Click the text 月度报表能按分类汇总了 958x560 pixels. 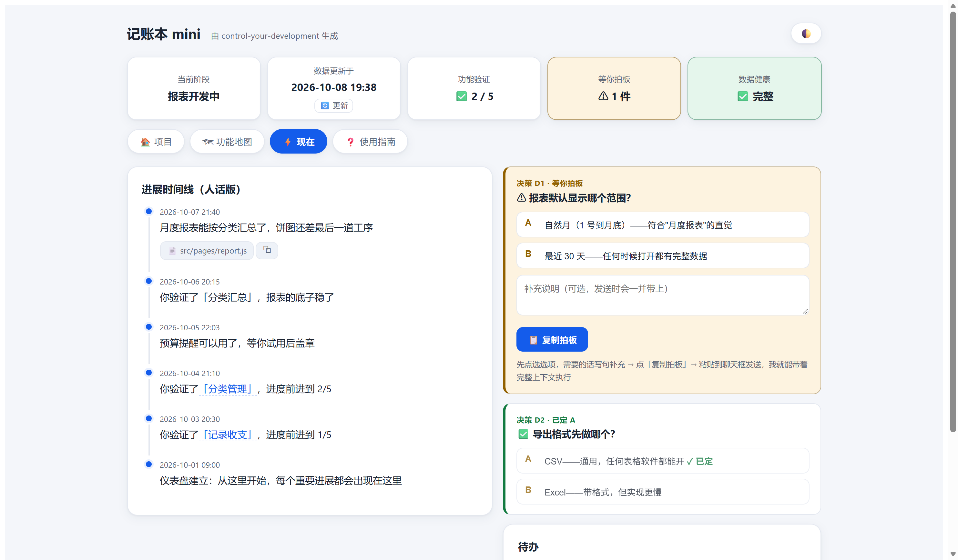pos(213,227)
